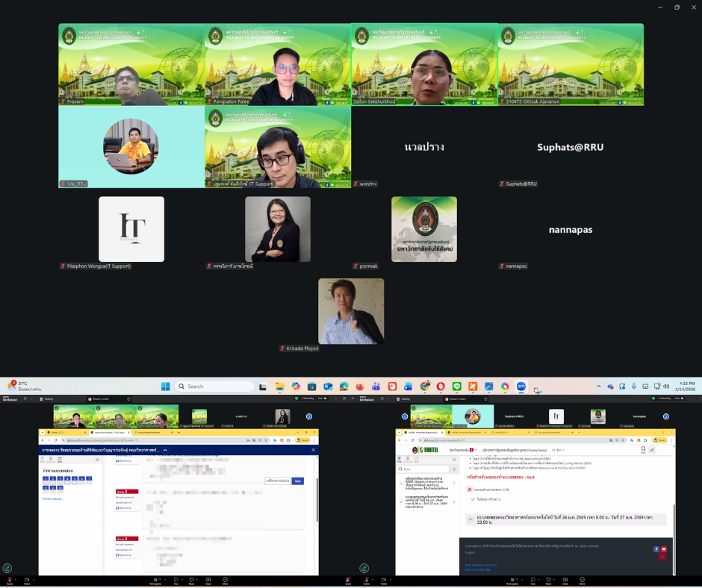This screenshot has height=588, width=702.
Task: Start video in left Zoom window
Action: coord(27,580)
